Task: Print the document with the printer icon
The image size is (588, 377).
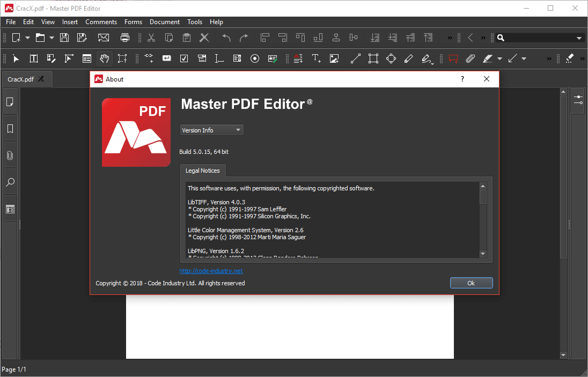Action: click(125, 38)
